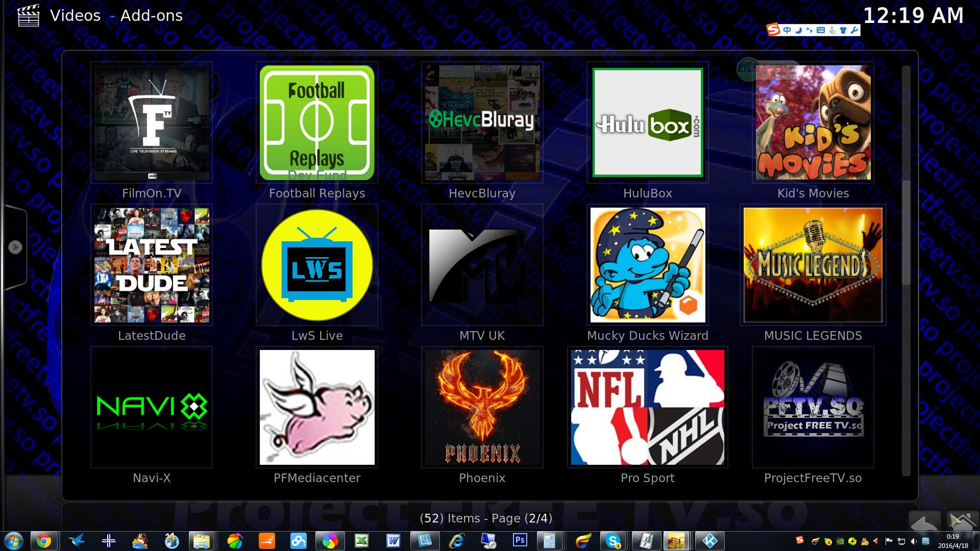
Task: Open the FilmOn.TV add-on
Action: point(152,122)
